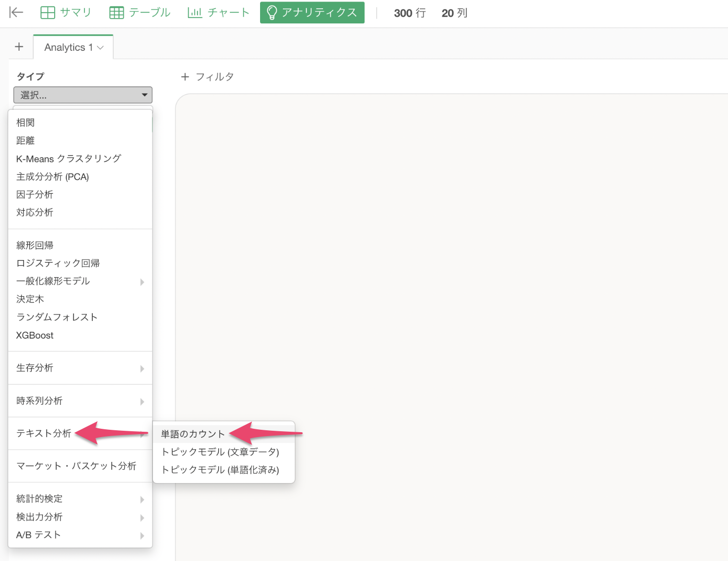Expand the 一般化線形モデル submenu
This screenshot has width=728, height=561.
tap(80, 281)
